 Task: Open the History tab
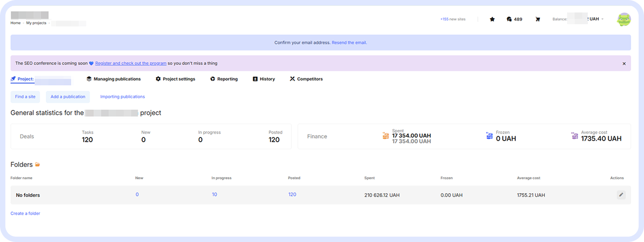[x=264, y=79]
